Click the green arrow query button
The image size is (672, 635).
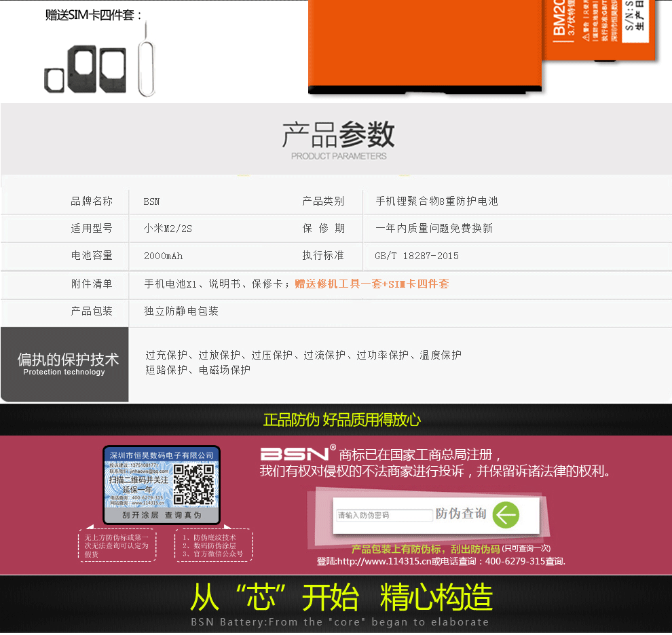(x=506, y=515)
